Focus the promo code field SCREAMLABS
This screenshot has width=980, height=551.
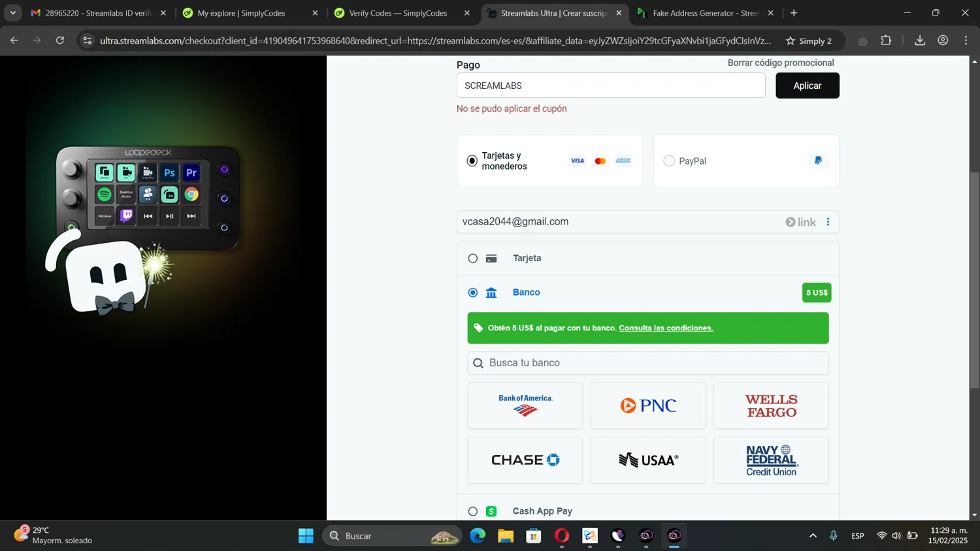point(611,86)
